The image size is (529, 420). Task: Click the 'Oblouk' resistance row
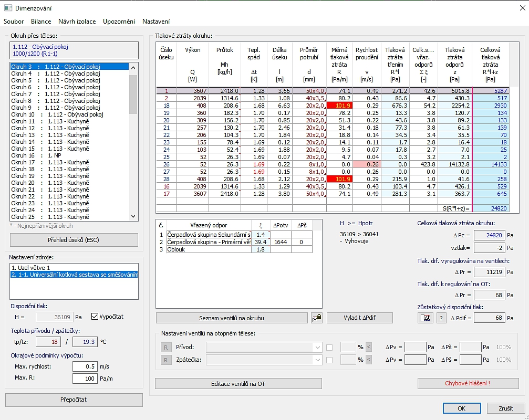[209, 249]
